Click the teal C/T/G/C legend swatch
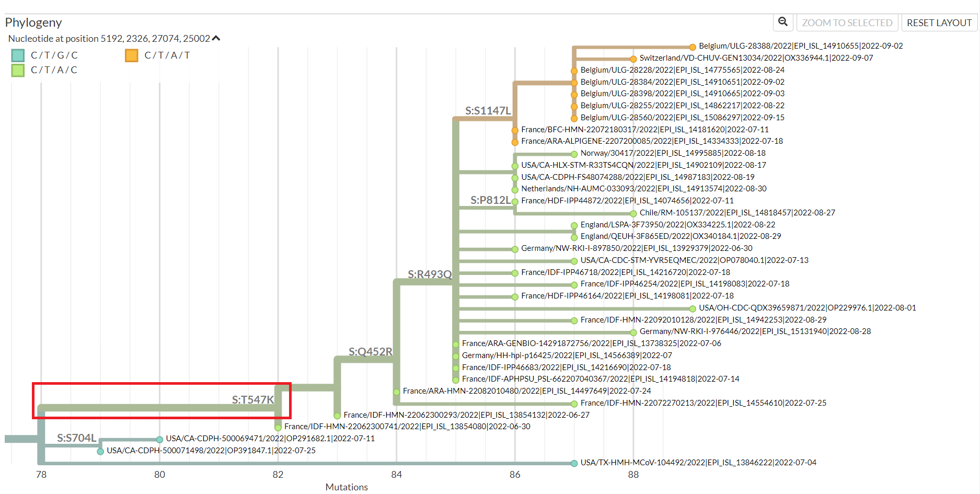This screenshot has height=494, width=980. coord(17,54)
